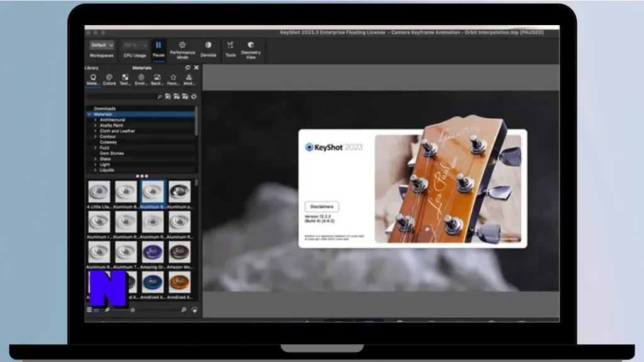Select the Cutaway folder
This screenshot has width=644, height=362.
[x=108, y=142]
